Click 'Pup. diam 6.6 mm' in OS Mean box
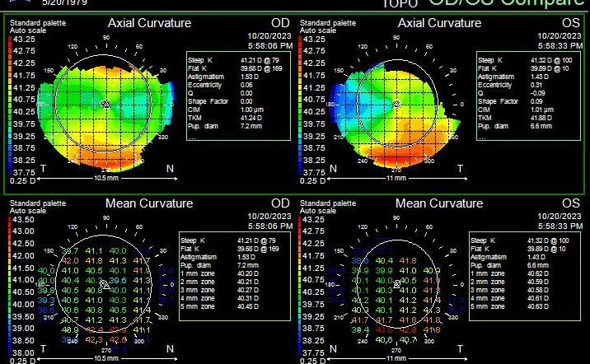The width and height of the screenshot is (590, 364). point(508,265)
